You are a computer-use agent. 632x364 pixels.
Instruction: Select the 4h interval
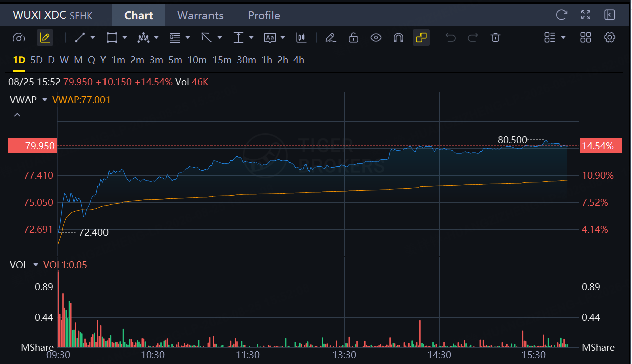299,60
